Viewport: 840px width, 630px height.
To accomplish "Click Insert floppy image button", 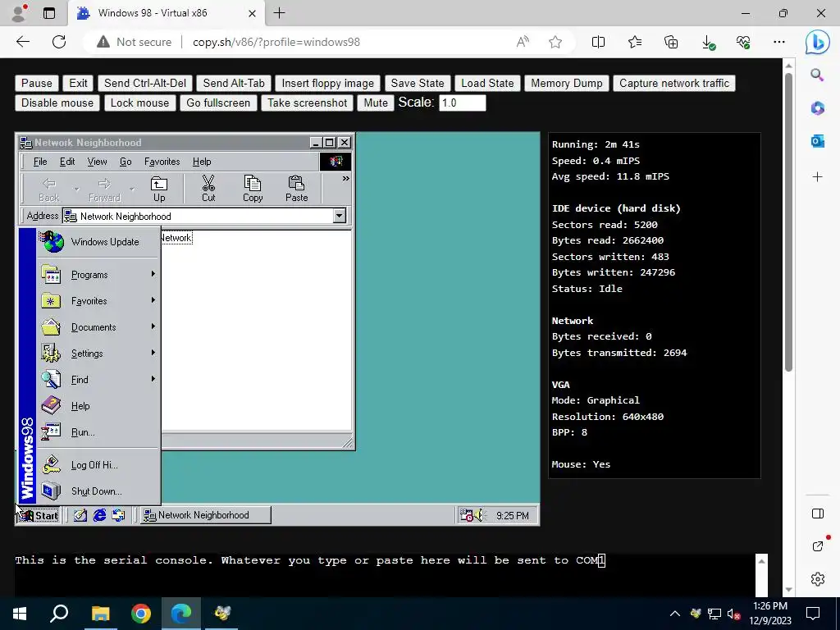I will (x=328, y=83).
